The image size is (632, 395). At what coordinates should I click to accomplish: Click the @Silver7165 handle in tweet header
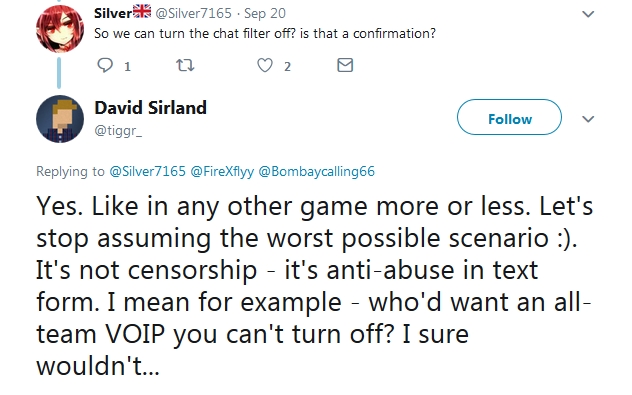pos(193,13)
